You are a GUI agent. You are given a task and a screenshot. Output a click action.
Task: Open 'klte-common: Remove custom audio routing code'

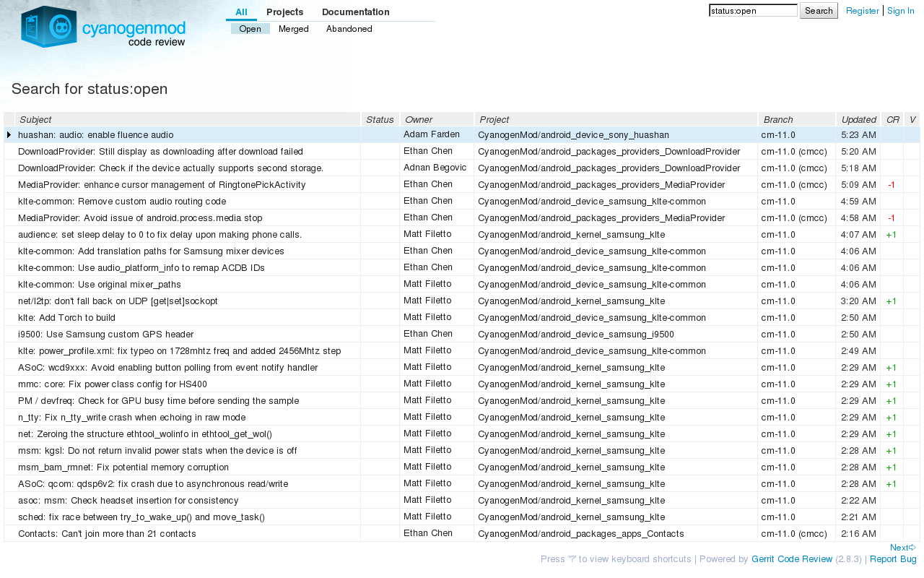[x=122, y=202]
